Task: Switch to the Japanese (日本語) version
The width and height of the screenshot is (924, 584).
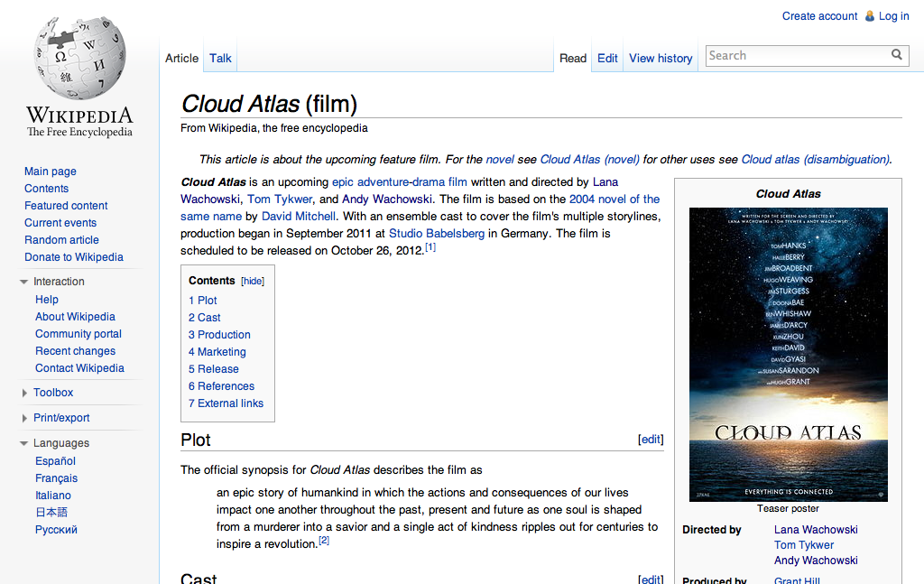Action: click(x=51, y=512)
